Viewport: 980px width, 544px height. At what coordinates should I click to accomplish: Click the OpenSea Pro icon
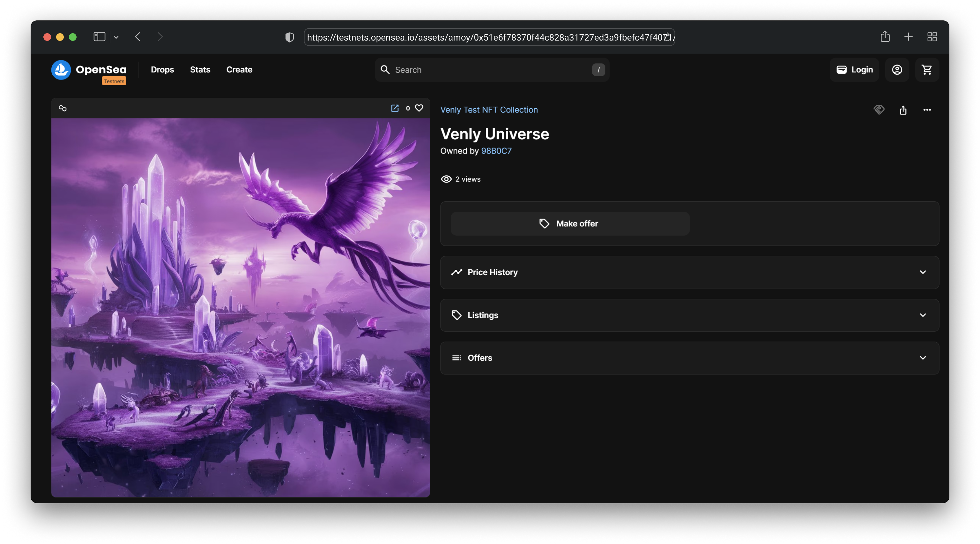point(879,110)
